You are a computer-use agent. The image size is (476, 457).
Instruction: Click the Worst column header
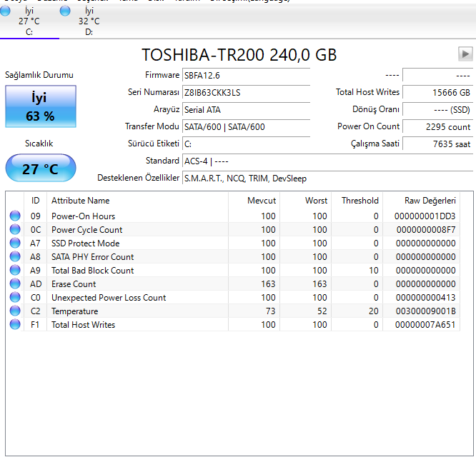pos(305,201)
